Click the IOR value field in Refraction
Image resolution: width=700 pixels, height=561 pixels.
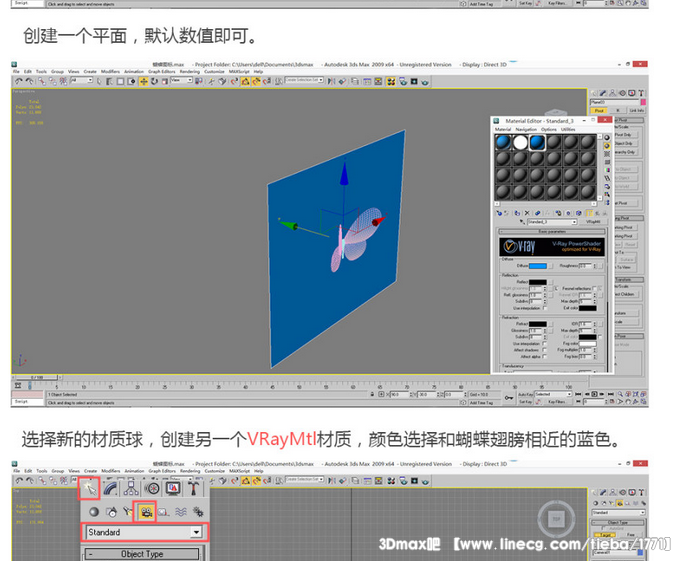(x=585, y=324)
